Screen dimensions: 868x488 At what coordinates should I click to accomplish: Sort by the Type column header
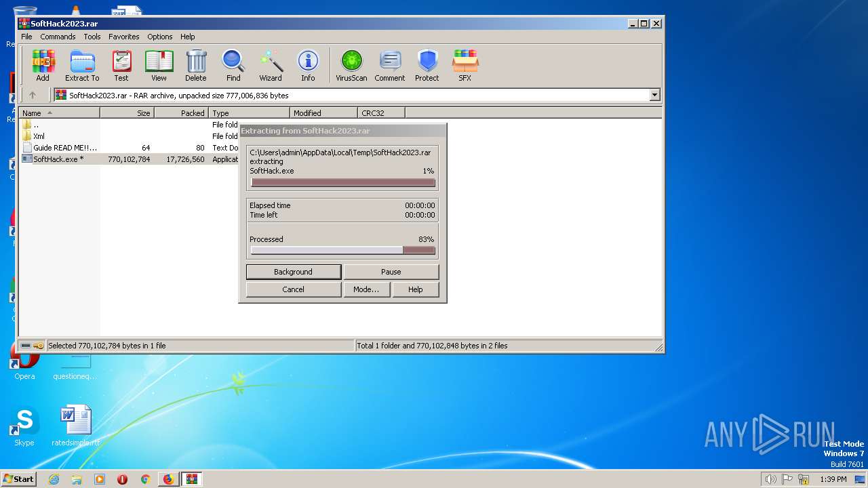point(250,113)
